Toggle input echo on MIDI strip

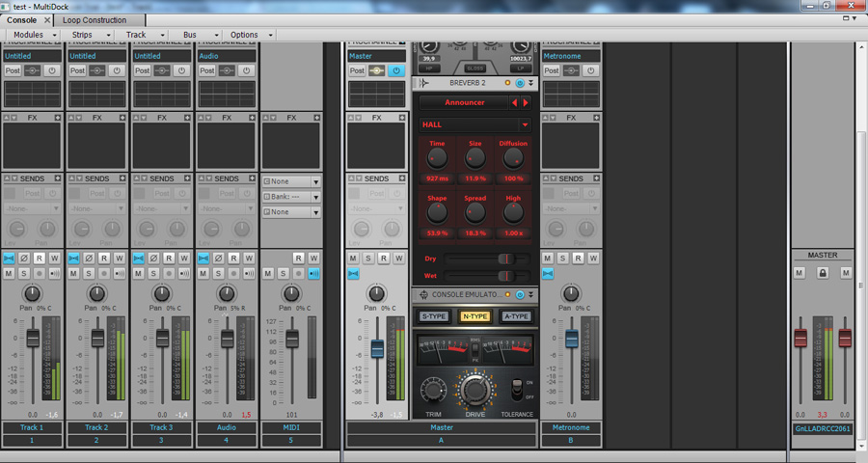(x=313, y=274)
